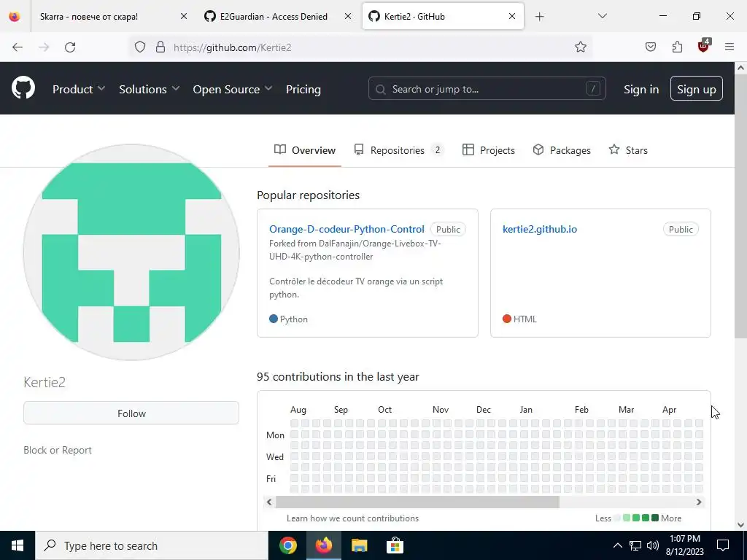Image resolution: width=747 pixels, height=560 pixels.
Task: Open volume control tray icon
Action: (x=653, y=545)
